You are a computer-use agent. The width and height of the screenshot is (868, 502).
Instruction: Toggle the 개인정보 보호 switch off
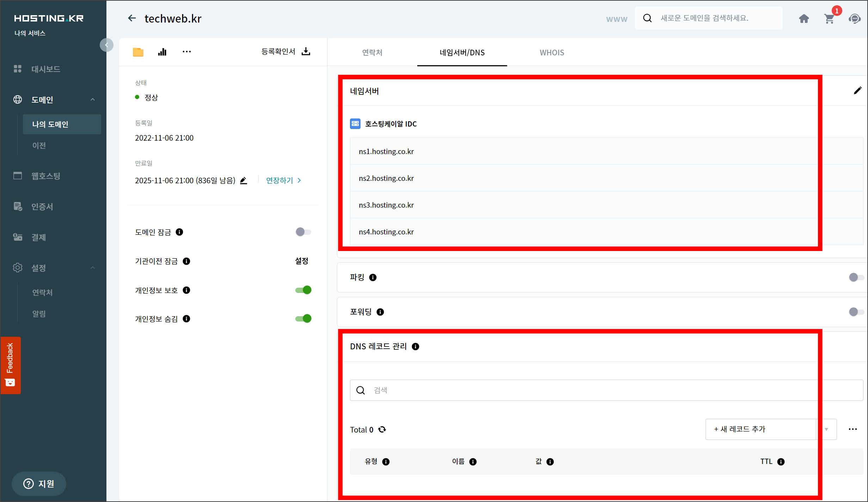303,290
